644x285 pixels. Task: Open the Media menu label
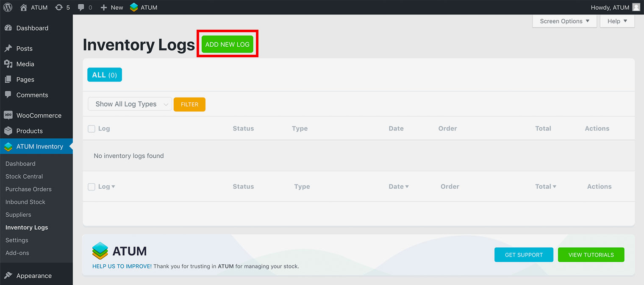(25, 64)
